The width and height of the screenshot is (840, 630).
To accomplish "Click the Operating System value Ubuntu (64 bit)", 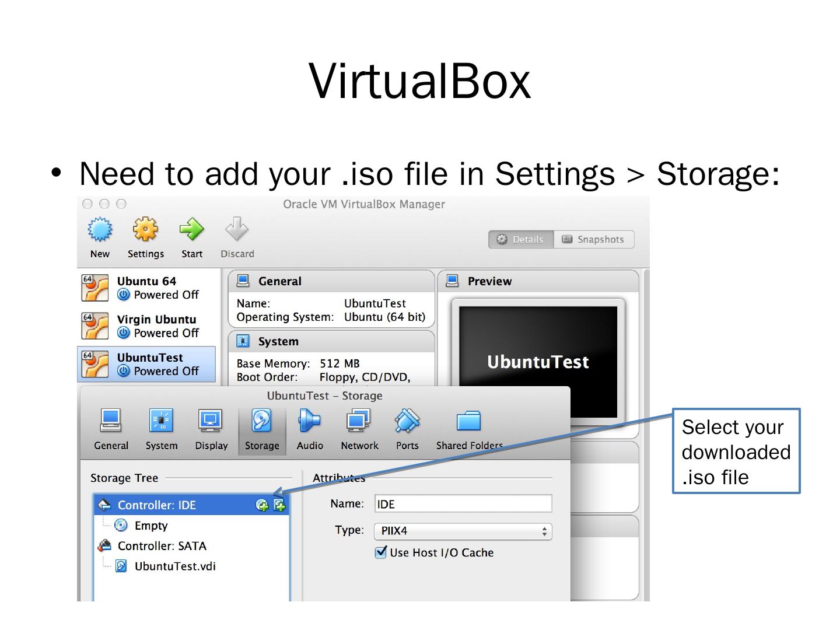I will [x=384, y=317].
